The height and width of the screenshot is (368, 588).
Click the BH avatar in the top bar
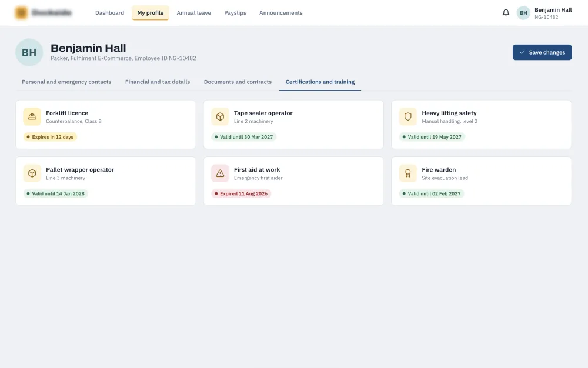pyautogui.click(x=523, y=13)
